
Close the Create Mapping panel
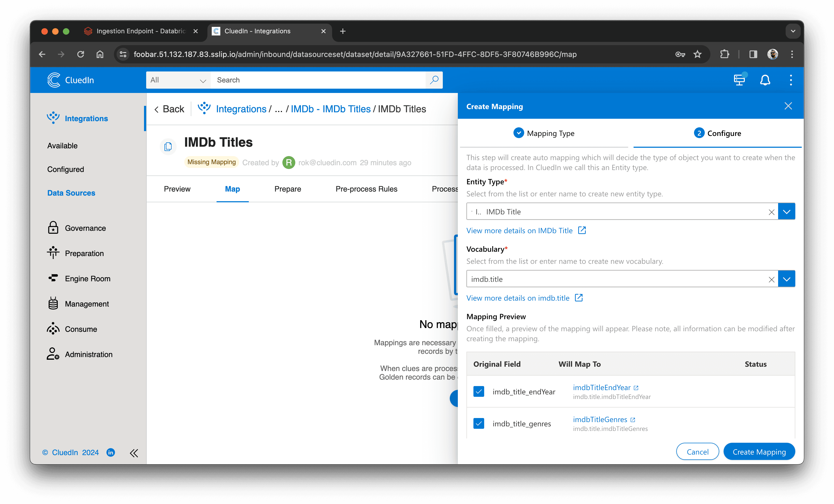(x=788, y=106)
